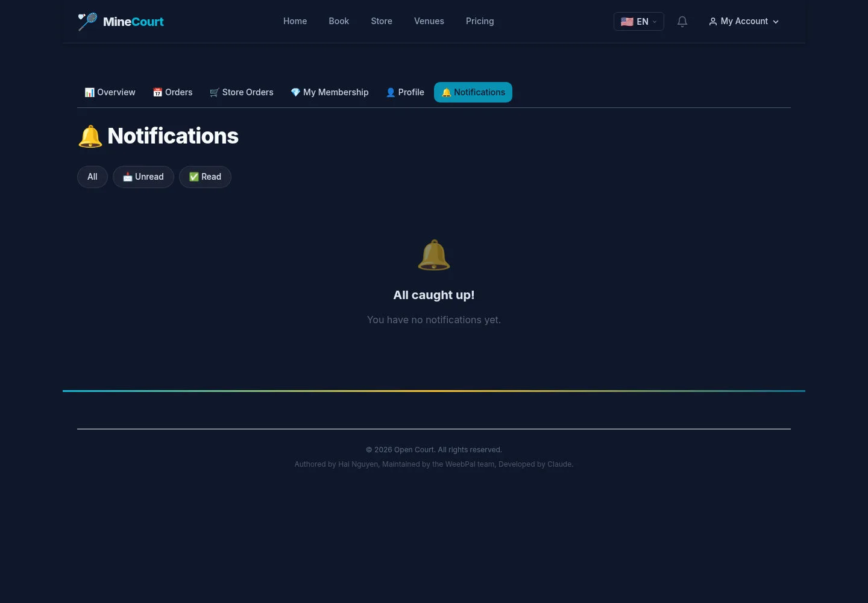Go to the Home page
This screenshot has height=603, width=868.
tap(295, 21)
